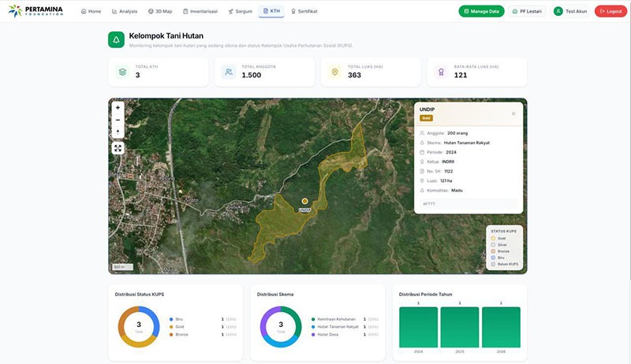
Task: Click the 2025 bar in the period chart
Action: point(460,327)
